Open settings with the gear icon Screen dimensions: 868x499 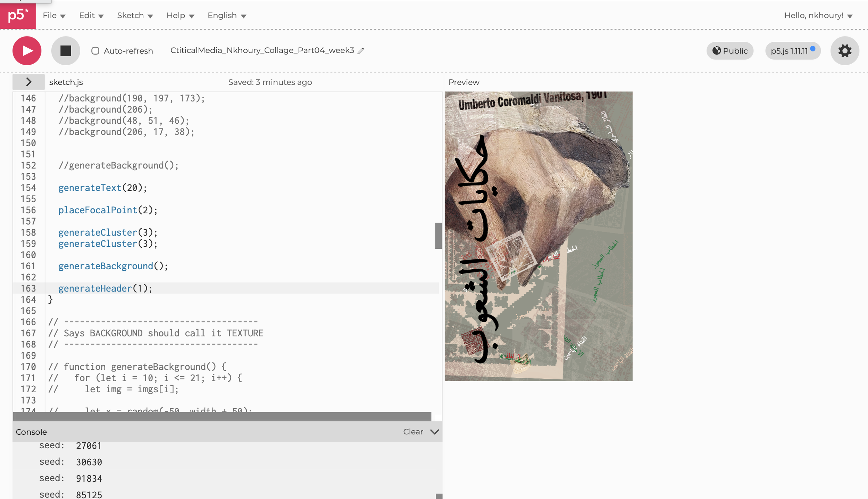click(x=845, y=51)
